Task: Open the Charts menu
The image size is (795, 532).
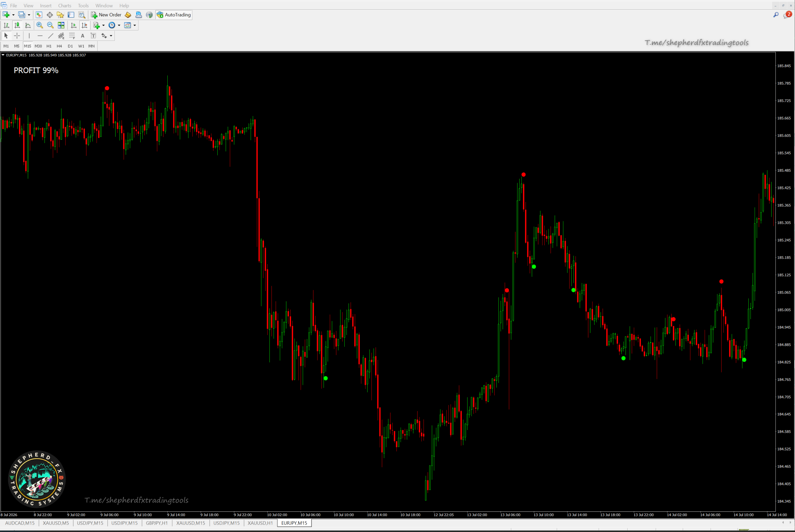Action: tap(65, 5)
